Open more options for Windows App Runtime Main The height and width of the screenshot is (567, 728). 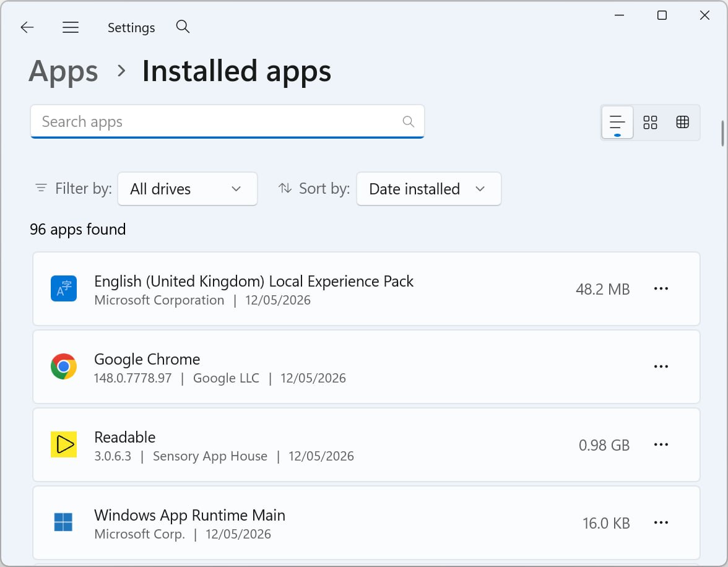[x=661, y=523]
